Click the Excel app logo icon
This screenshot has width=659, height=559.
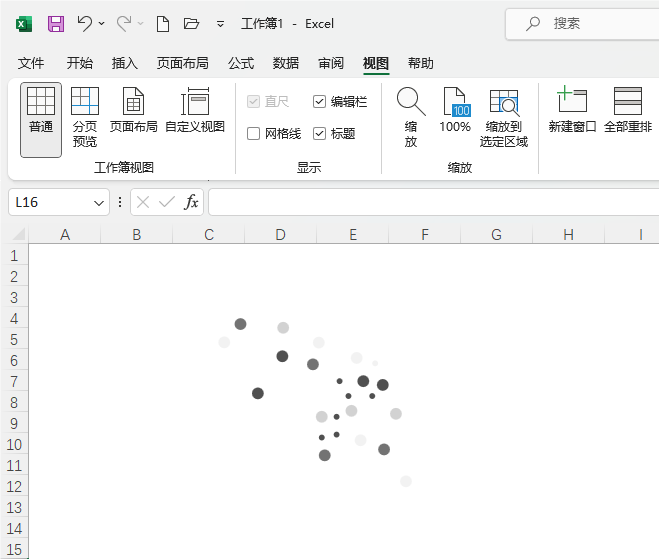point(24,24)
